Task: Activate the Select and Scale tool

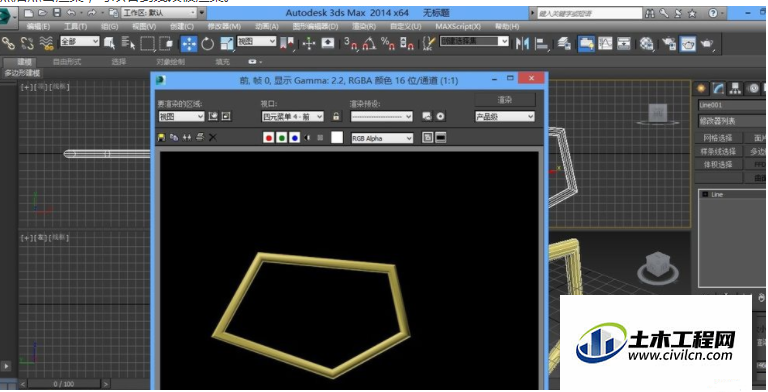Action: pos(227,44)
